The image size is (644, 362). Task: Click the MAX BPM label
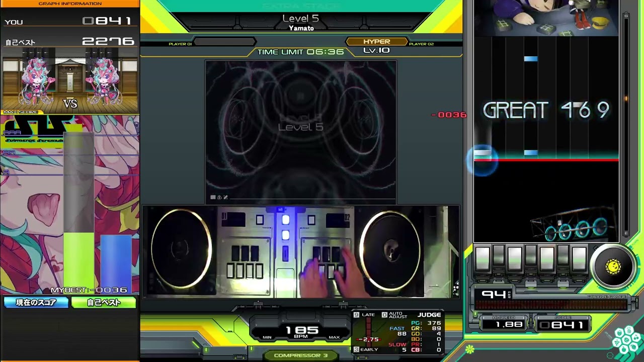coord(334,337)
